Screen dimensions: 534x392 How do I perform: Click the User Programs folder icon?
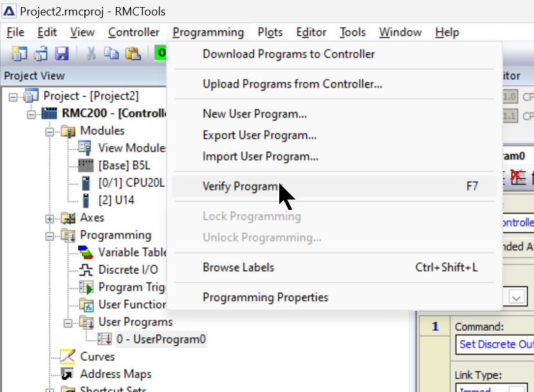pos(86,322)
